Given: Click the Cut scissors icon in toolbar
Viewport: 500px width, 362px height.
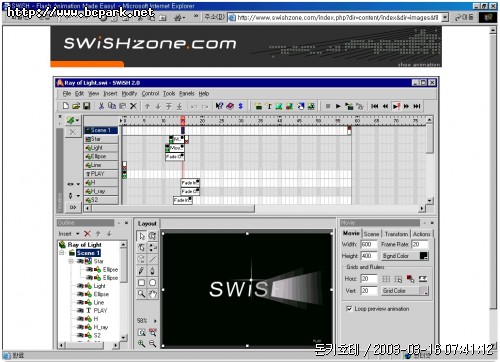Looking at the screenshot, I should (x=101, y=106).
